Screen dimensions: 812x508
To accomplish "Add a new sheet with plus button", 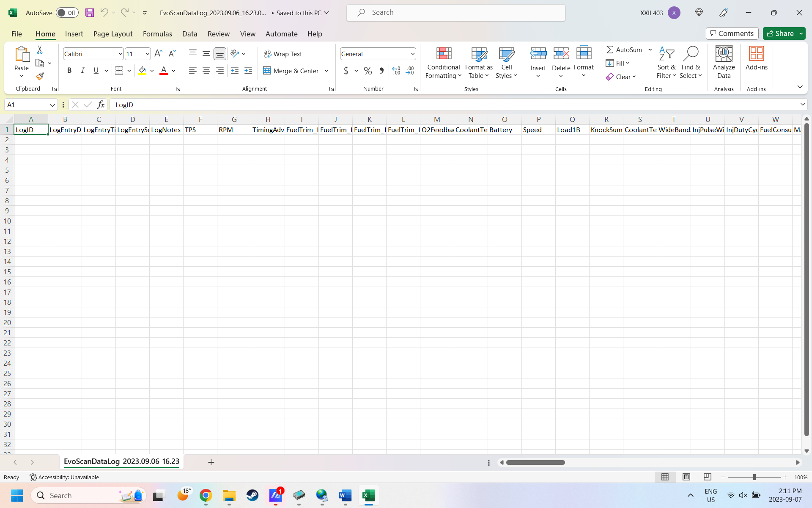I will point(211,462).
